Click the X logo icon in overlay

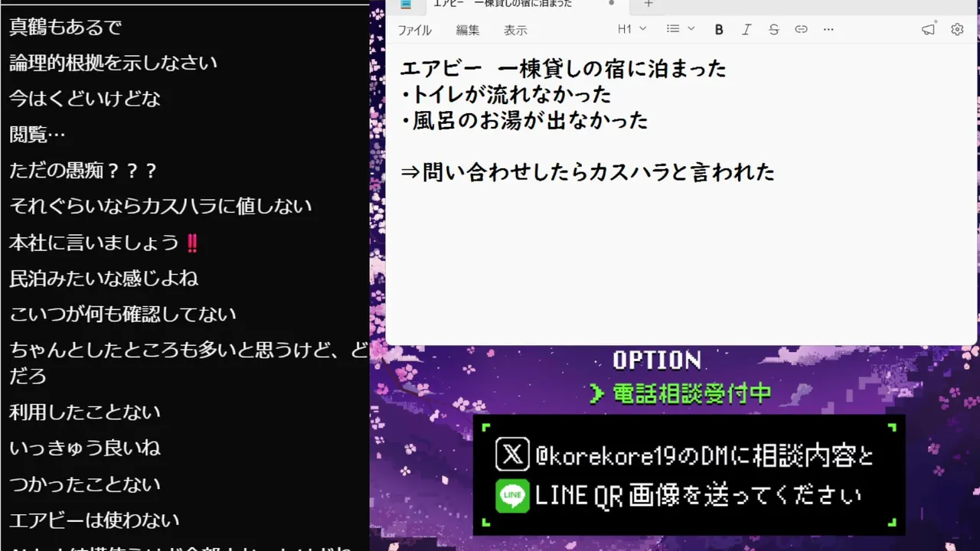[512, 455]
